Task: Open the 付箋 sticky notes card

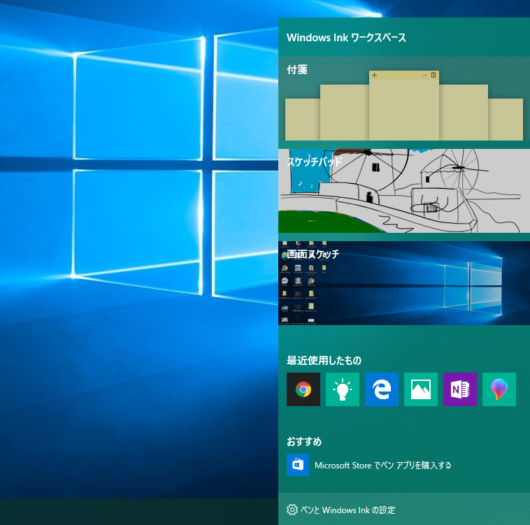Action: 404,99
